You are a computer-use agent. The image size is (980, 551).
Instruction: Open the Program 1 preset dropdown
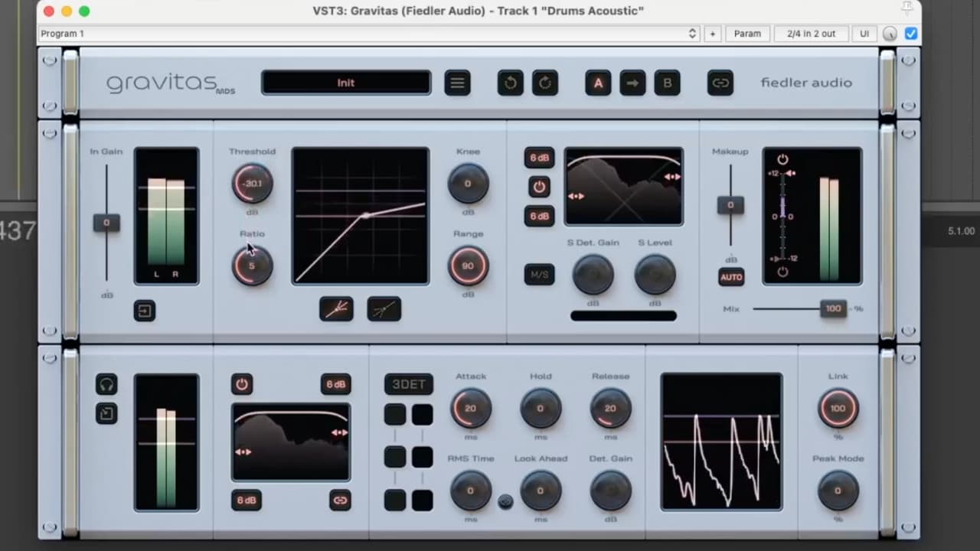coord(369,34)
